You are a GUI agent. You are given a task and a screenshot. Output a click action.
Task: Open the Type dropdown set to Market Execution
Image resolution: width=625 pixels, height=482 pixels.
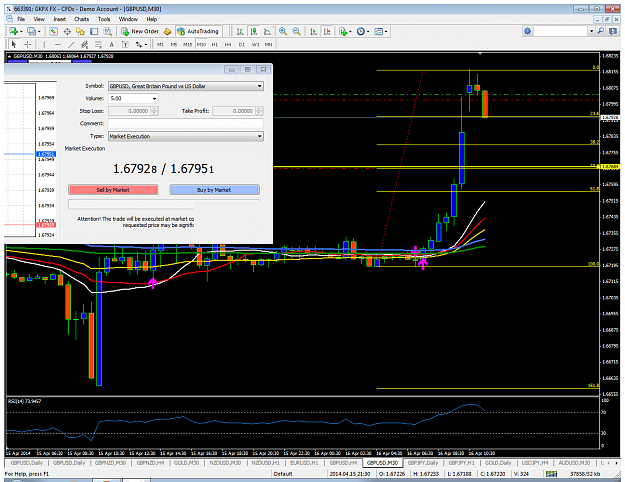(186, 136)
